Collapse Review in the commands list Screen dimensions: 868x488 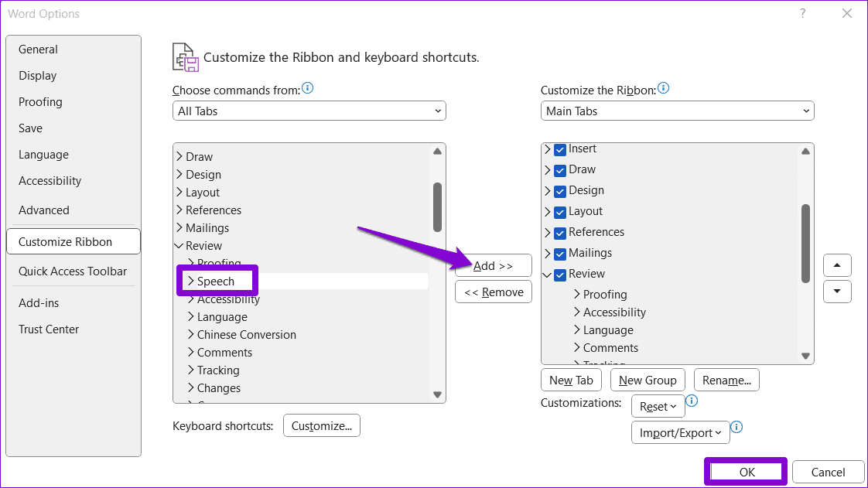click(179, 246)
